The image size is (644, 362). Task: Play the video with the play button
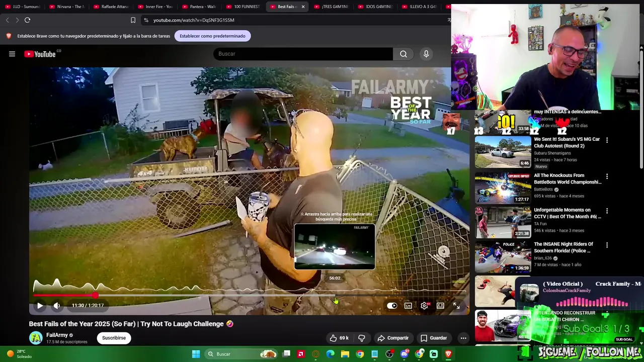[40, 305]
